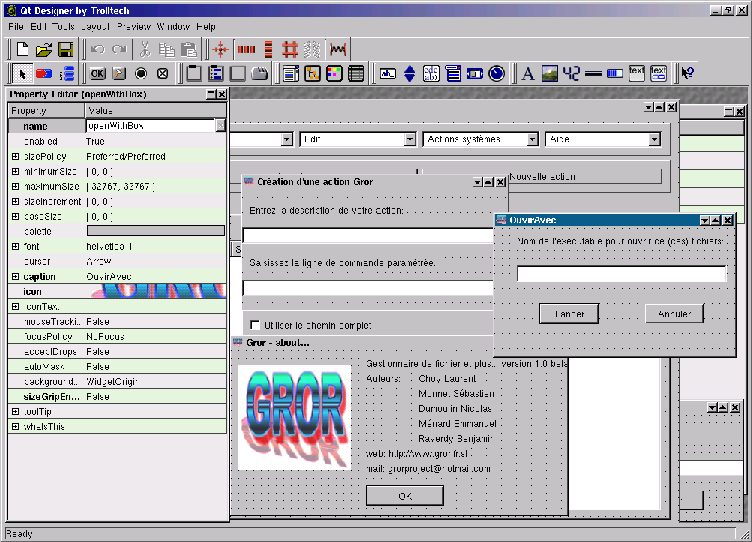Open the 'Aide' combo box
The image size is (752, 542).
pos(602,139)
